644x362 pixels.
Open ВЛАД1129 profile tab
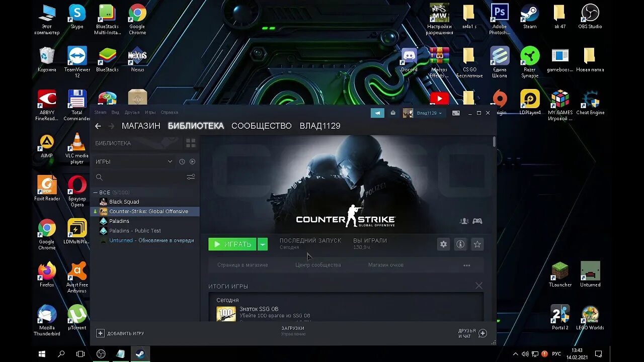[x=320, y=126]
